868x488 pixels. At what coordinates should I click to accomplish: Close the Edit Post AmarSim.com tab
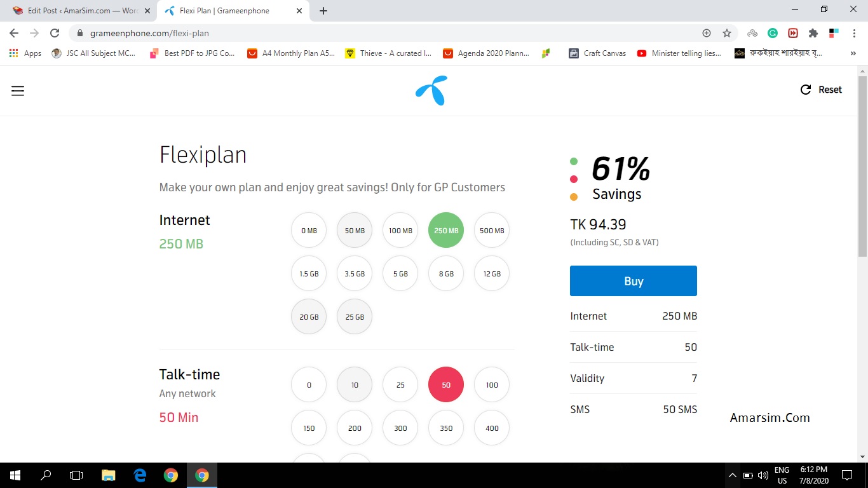(x=147, y=11)
